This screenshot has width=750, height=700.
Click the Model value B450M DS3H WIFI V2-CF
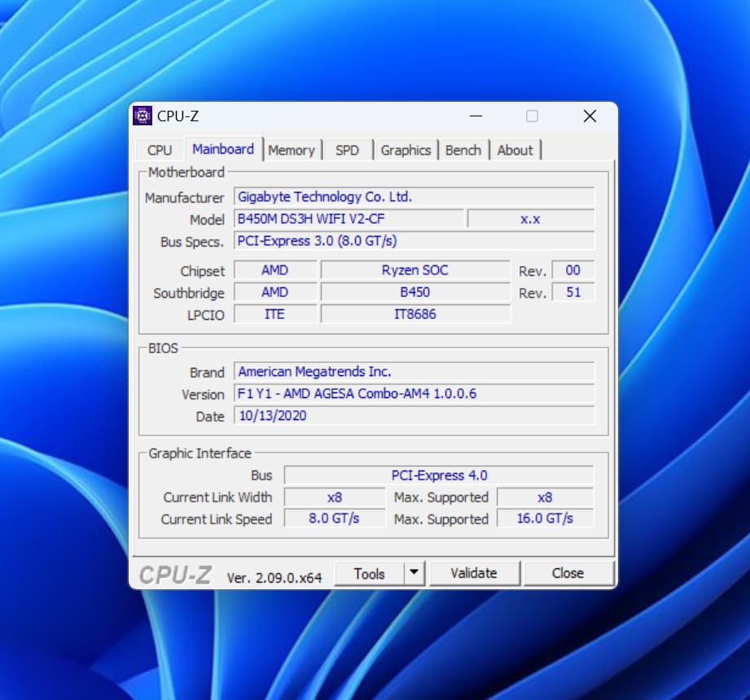(349, 219)
